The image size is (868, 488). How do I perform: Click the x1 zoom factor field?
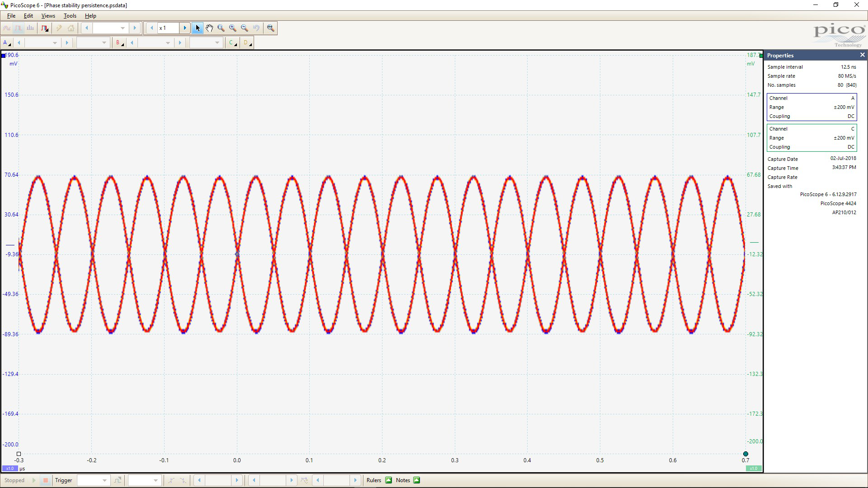click(169, 28)
